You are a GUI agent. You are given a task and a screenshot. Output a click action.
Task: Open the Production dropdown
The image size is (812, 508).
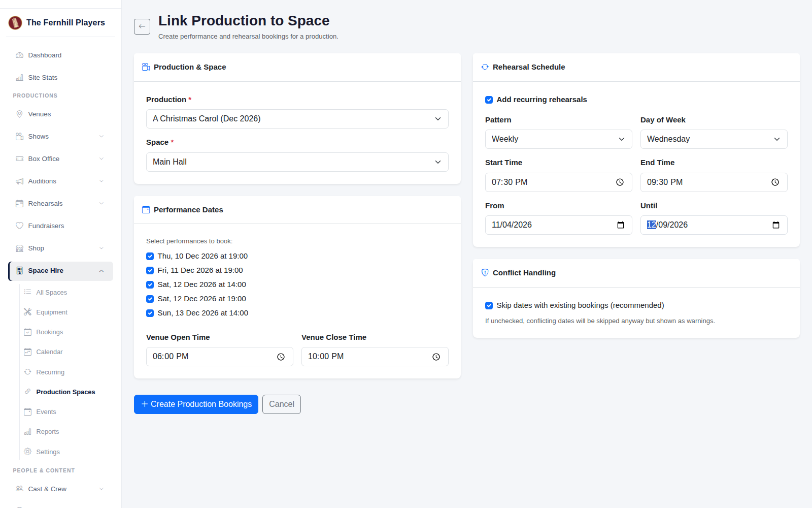coord(297,119)
